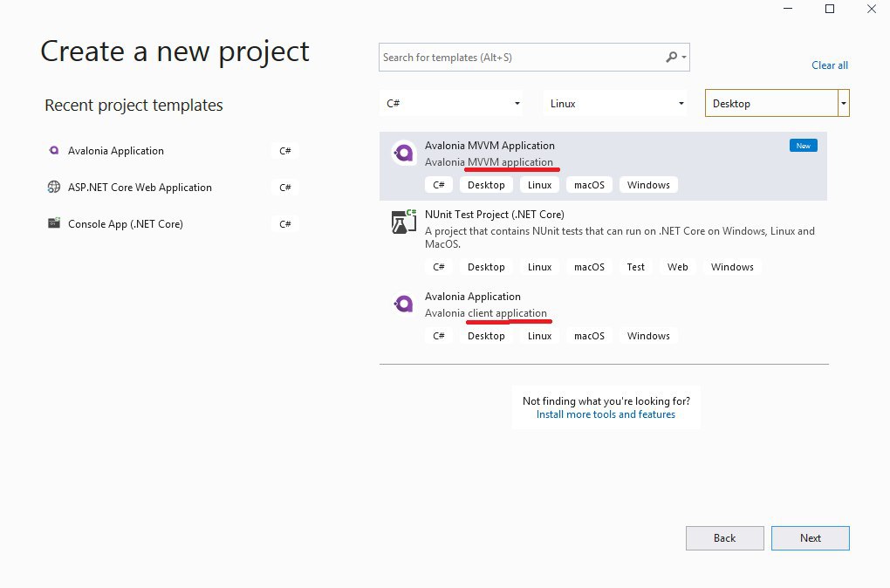Click Clear all filters link
Image resolution: width=890 pixels, height=588 pixels.
click(x=829, y=65)
